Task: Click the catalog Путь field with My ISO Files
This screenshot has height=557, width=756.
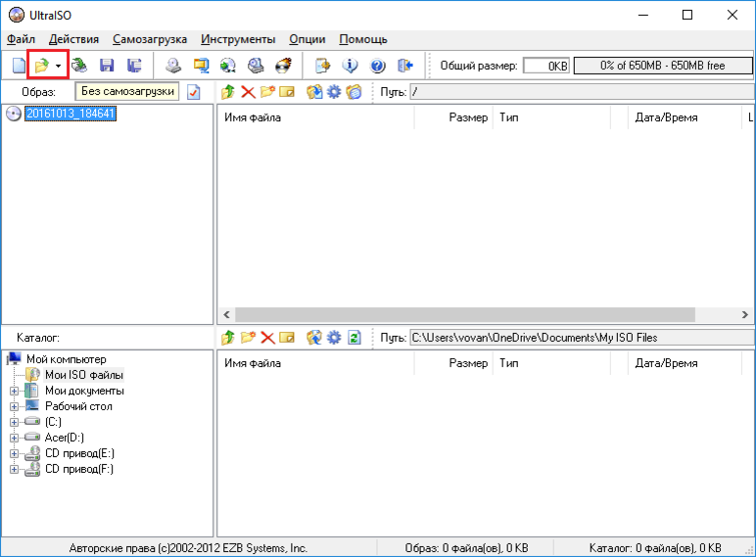Action: pyautogui.click(x=583, y=338)
